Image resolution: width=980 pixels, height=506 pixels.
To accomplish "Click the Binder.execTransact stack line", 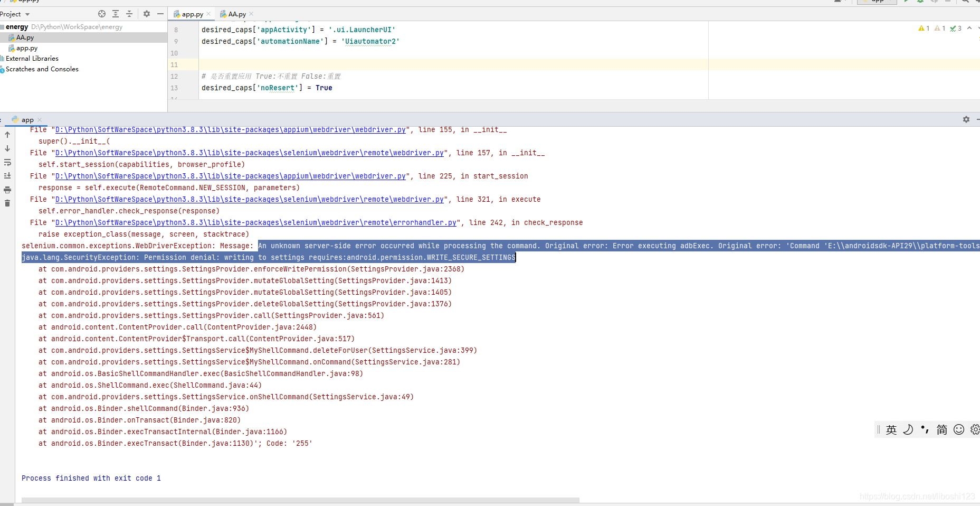I will [175, 444].
